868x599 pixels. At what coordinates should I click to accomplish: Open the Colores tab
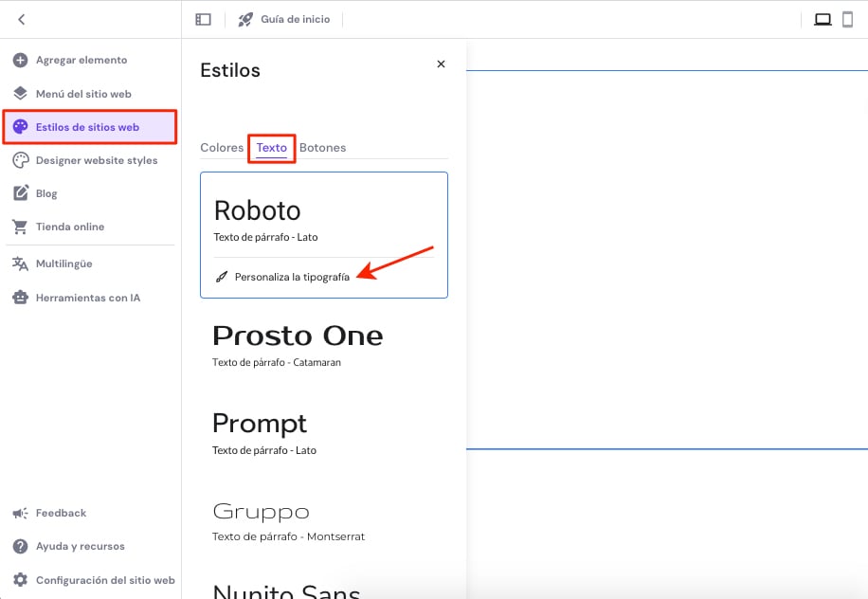(x=222, y=148)
